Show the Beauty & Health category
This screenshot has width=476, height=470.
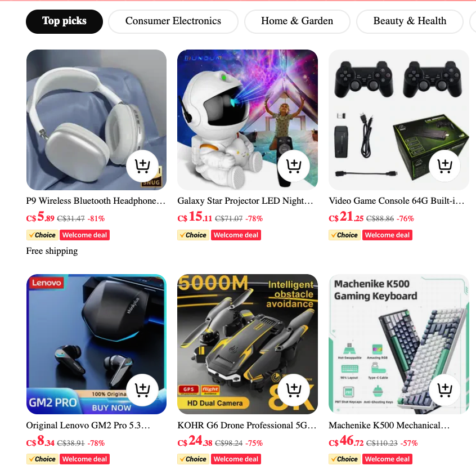point(410,21)
